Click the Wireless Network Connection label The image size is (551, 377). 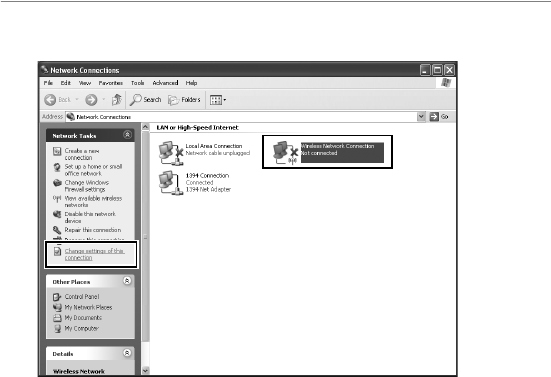point(337,146)
